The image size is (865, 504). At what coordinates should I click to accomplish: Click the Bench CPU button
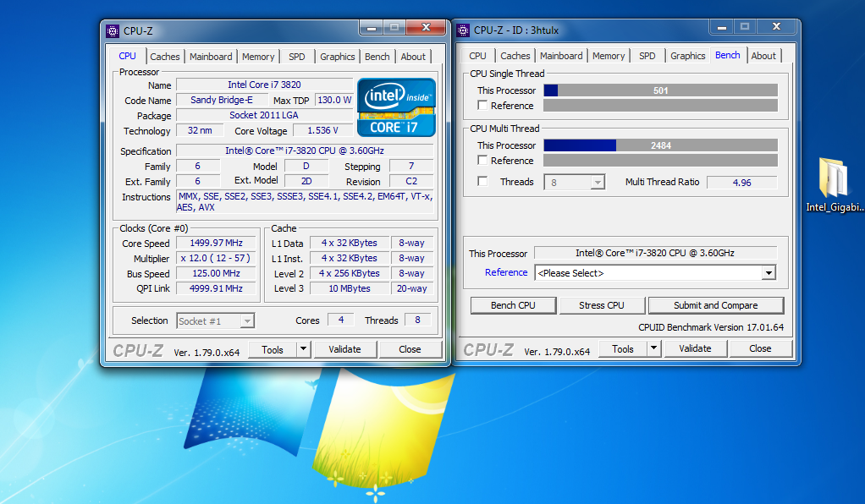[513, 305]
